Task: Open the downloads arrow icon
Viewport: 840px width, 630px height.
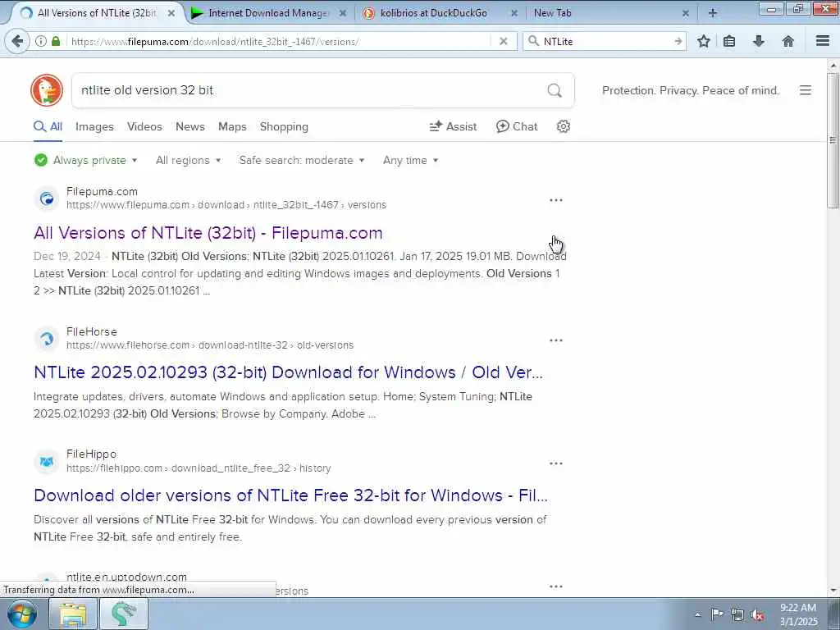Action: pyautogui.click(x=759, y=41)
